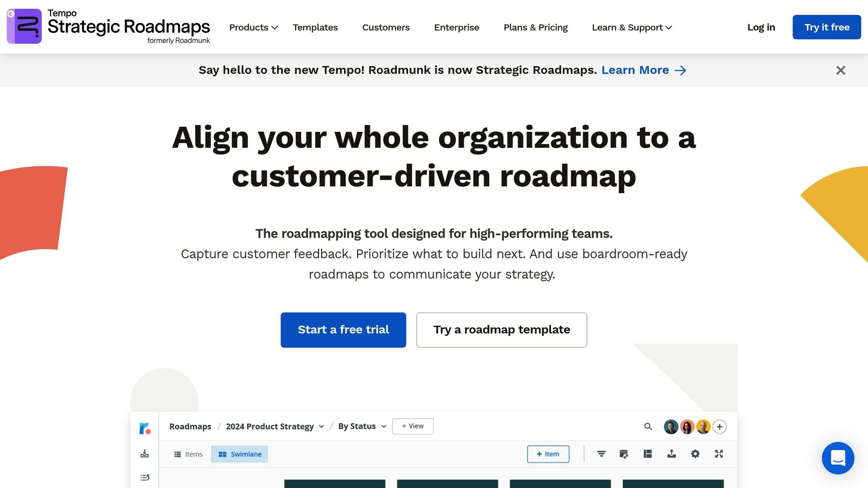Click the Learn More link in banner
The image size is (868, 488).
[635, 70]
